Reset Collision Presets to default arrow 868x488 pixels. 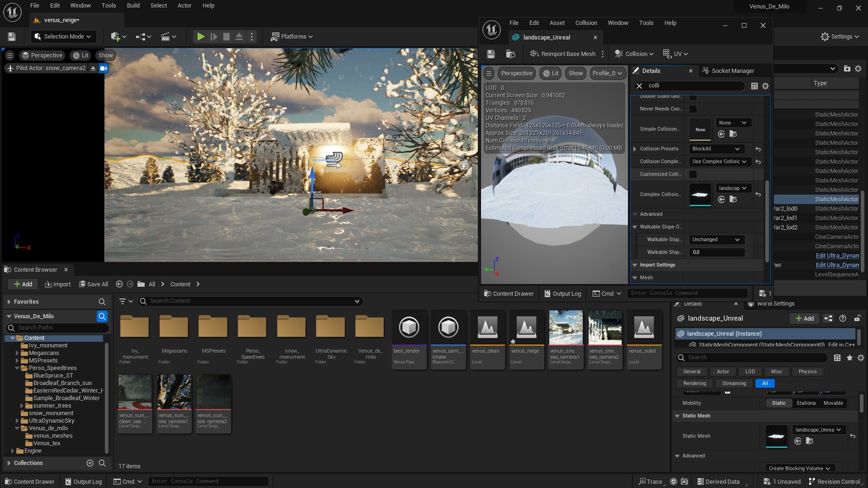click(758, 149)
